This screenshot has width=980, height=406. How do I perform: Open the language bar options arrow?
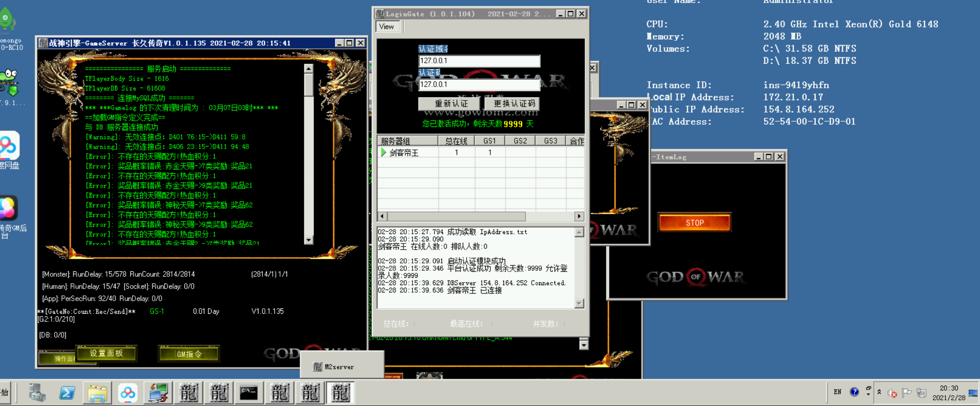pos(868,393)
